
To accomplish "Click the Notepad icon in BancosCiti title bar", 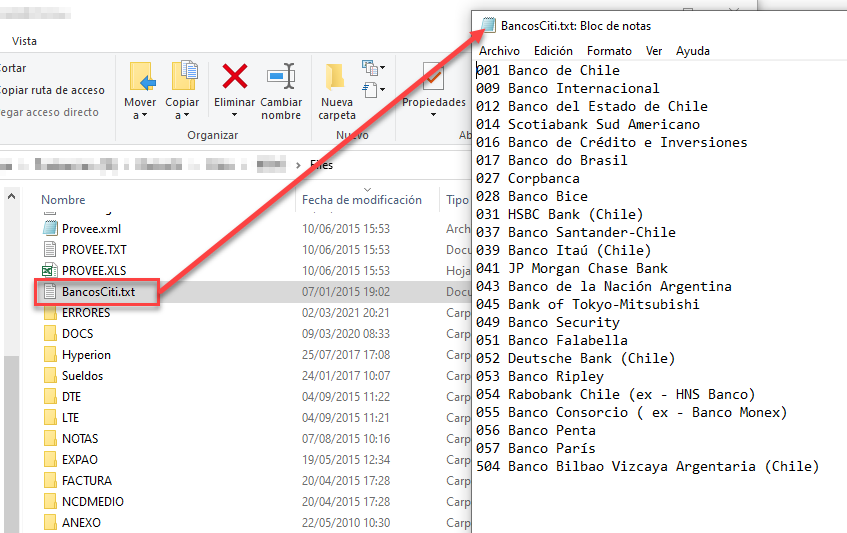I will coord(488,25).
